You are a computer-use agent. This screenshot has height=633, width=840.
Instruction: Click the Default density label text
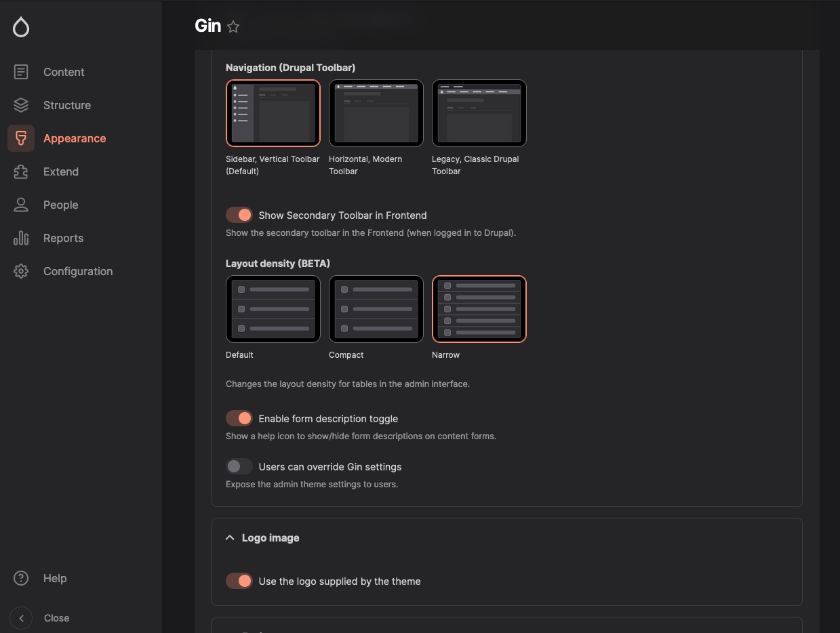[239, 355]
